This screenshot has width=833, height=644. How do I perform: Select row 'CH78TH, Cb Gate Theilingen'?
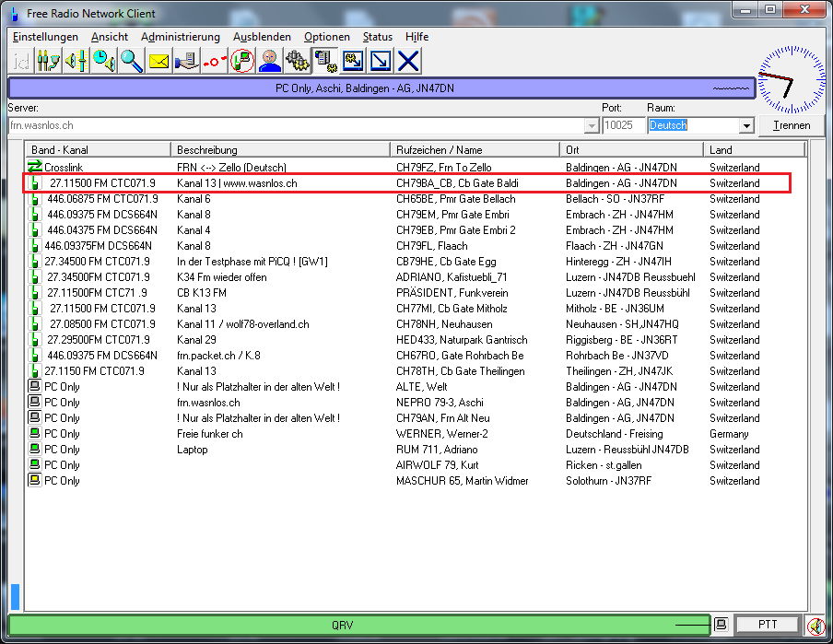416,371
